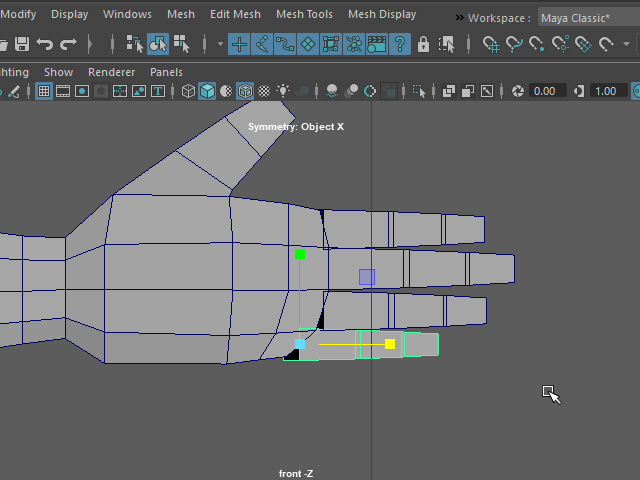640x480 pixels.
Task: Click Snap to Curves magnet icon
Action: 514,44
